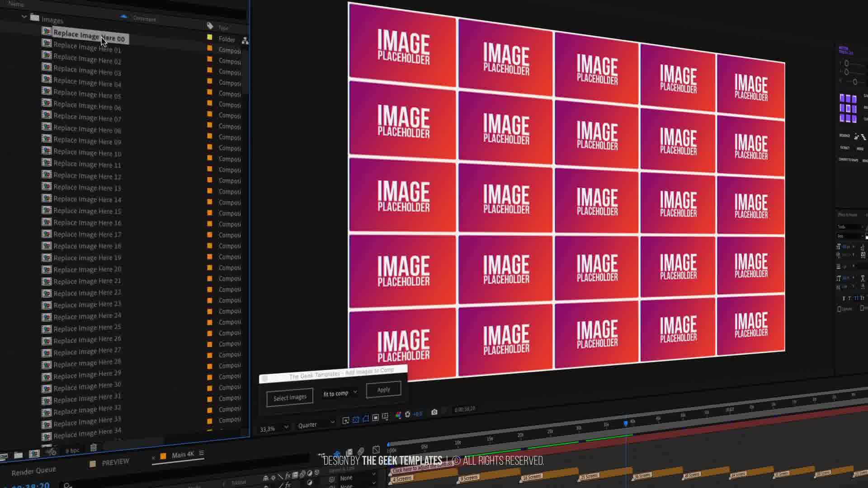Viewport: 868px width, 488px height.
Task: Open graph editor icon in timeline
Action: [x=376, y=449]
